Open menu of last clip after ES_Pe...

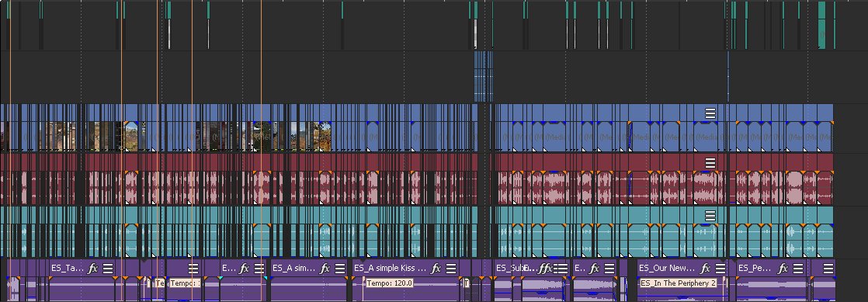pyautogui.click(x=828, y=269)
